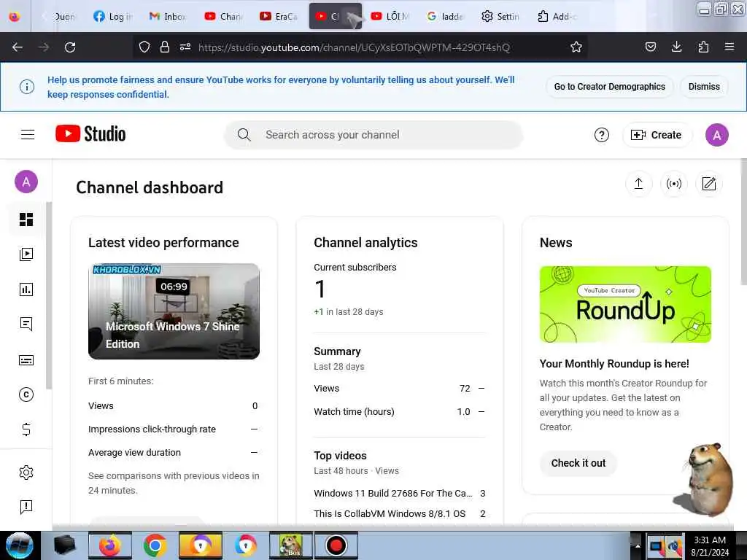Click the Upload videos arrow icon

point(638,184)
